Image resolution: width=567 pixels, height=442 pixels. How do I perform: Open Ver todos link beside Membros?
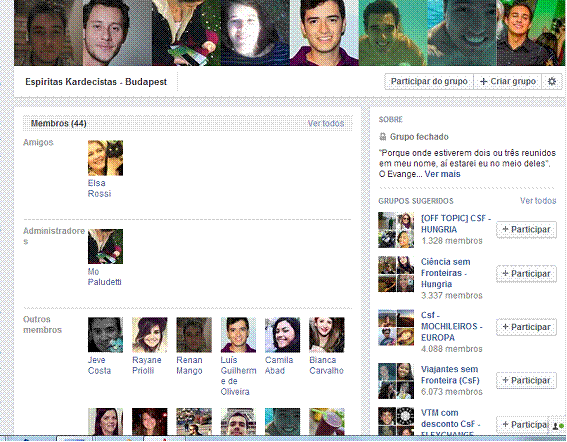tap(325, 123)
